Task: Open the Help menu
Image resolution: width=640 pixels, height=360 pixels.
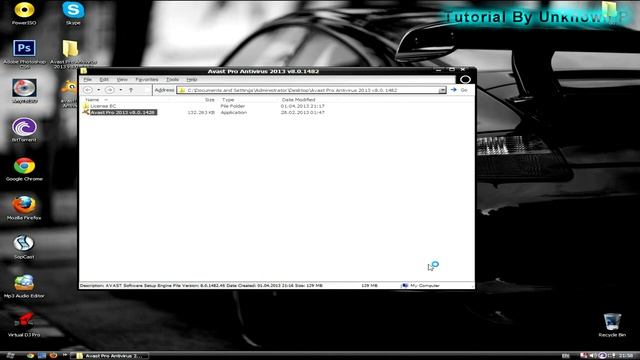Action: click(191, 80)
